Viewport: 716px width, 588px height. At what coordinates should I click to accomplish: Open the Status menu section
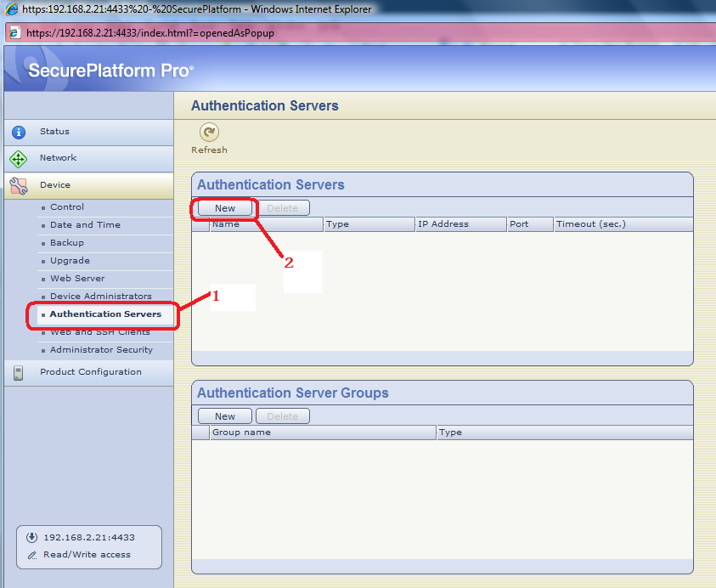click(x=89, y=133)
